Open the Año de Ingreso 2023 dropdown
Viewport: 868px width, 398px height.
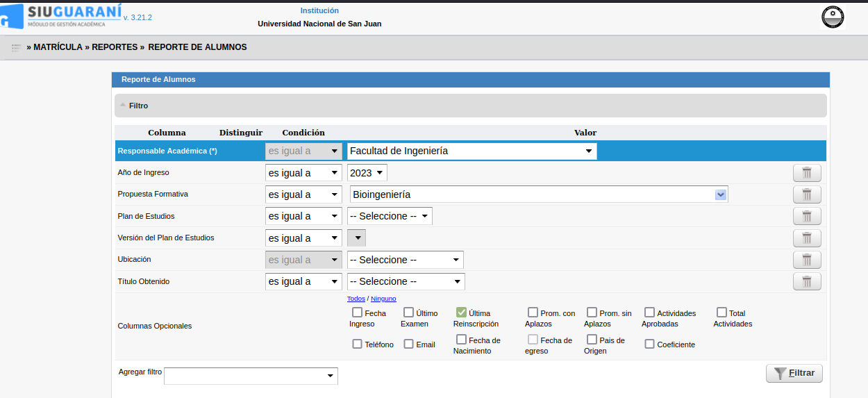pos(367,173)
